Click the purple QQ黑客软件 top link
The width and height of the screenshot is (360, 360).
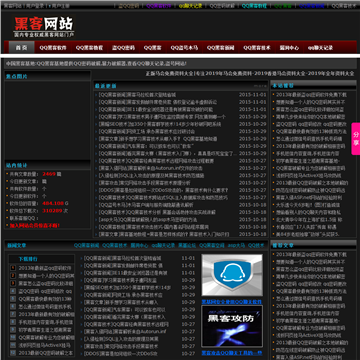pos(159,6)
